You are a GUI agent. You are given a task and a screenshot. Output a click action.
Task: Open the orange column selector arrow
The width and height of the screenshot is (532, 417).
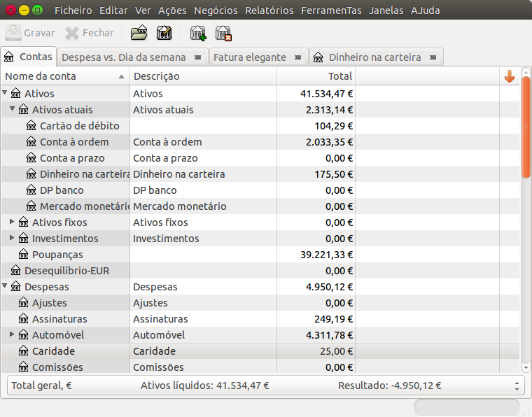point(510,76)
